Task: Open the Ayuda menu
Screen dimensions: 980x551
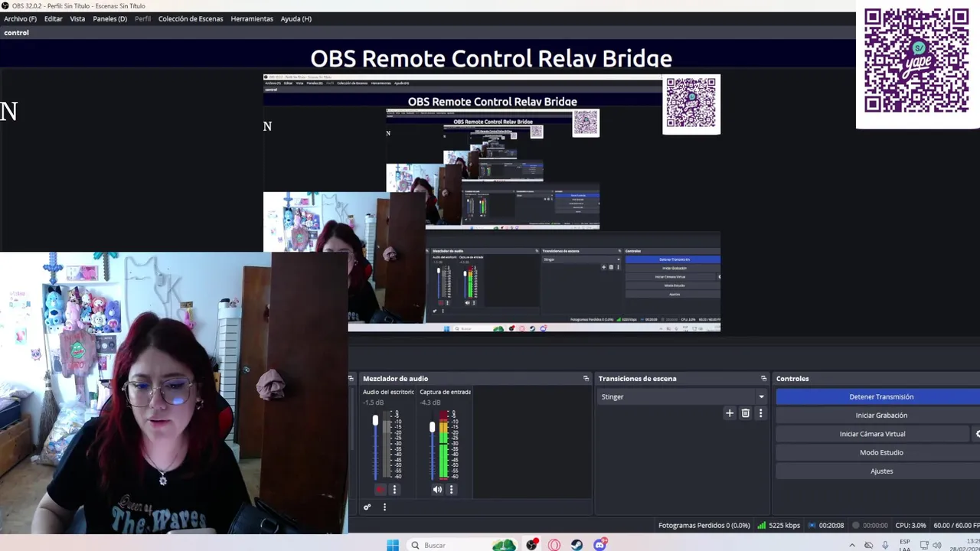Action: [x=296, y=18]
